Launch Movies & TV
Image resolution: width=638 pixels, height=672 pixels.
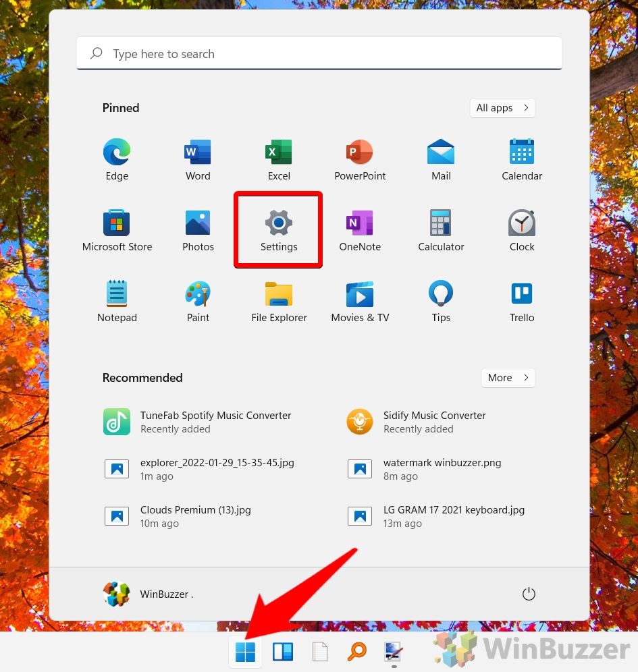360,301
